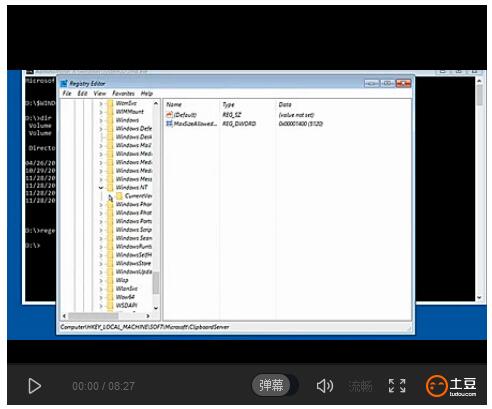The width and height of the screenshot is (492, 409).
Task: Click the CurrentVer subkey folder icon
Action: point(119,196)
